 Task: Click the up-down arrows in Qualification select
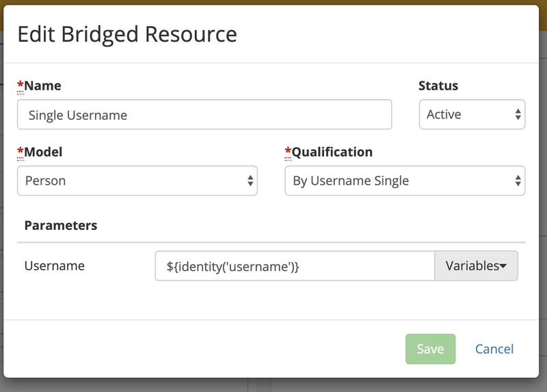518,181
